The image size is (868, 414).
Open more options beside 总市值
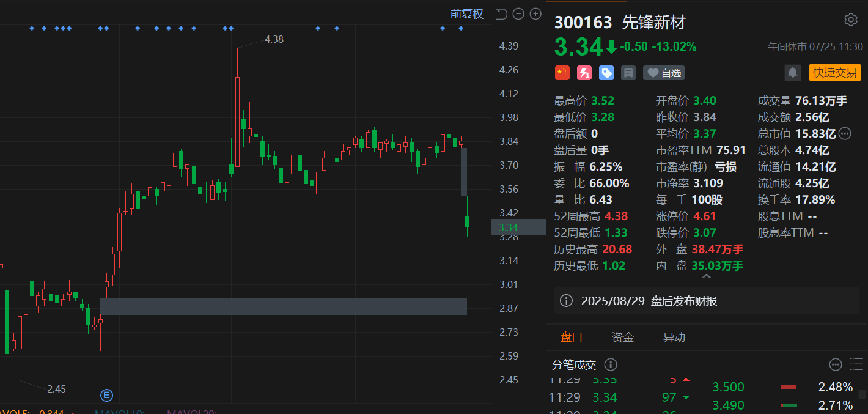[845, 133]
